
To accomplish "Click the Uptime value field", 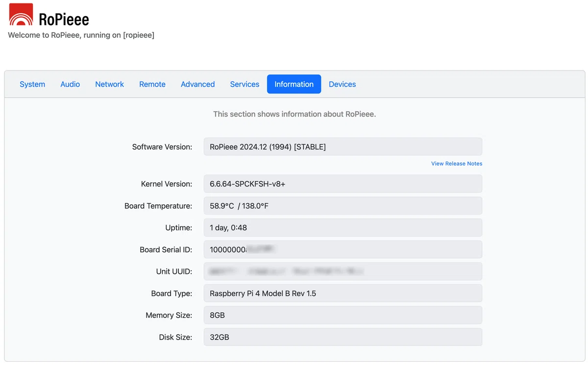I will 343,228.
